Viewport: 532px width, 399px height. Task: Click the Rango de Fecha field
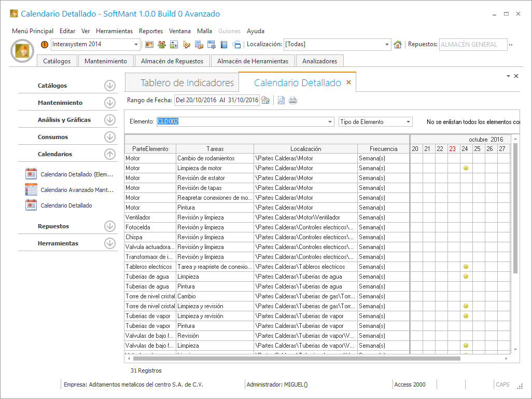pos(217,100)
